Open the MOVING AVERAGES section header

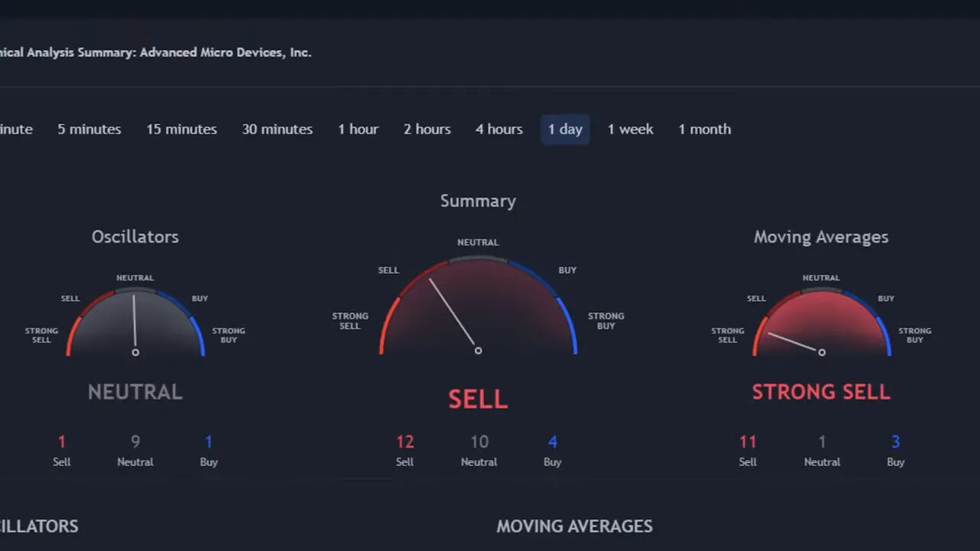click(574, 526)
